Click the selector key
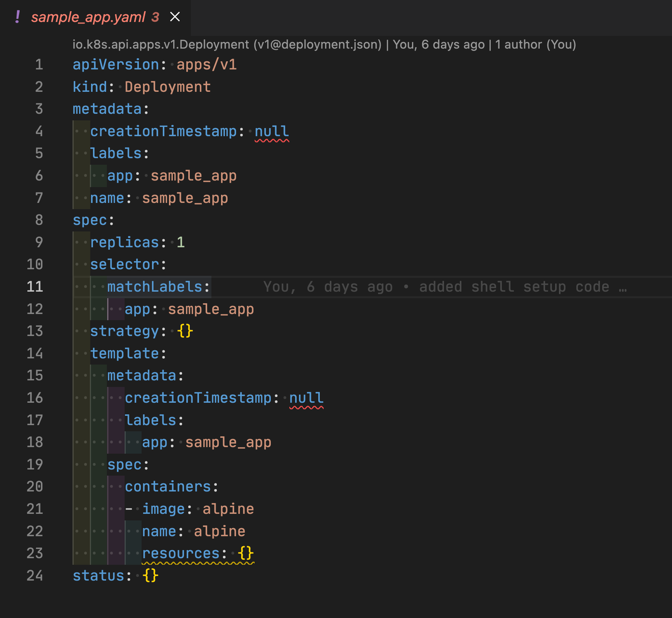The width and height of the screenshot is (672, 618). [125, 264]
